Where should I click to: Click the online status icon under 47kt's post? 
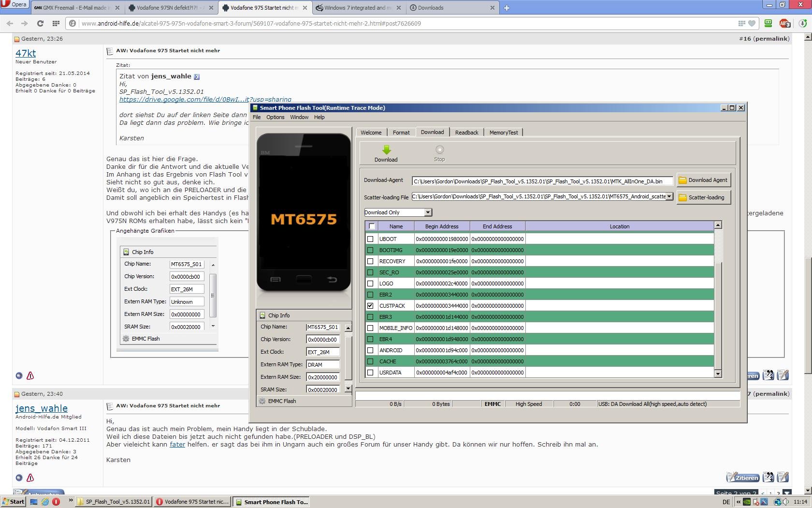pos(19,375)
